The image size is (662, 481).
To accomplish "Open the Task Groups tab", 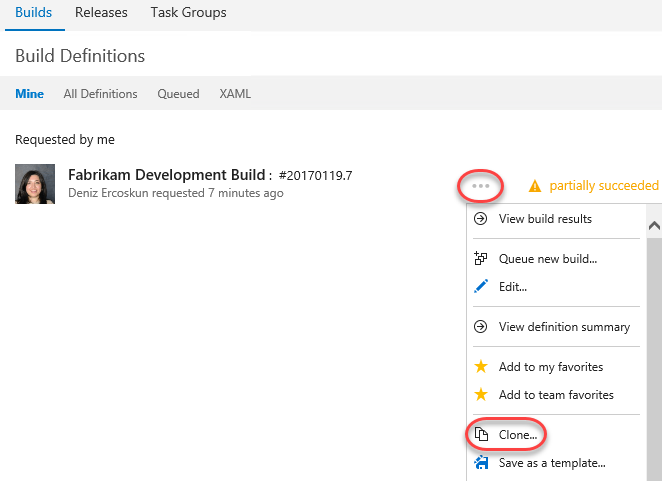I will (188, 13).
